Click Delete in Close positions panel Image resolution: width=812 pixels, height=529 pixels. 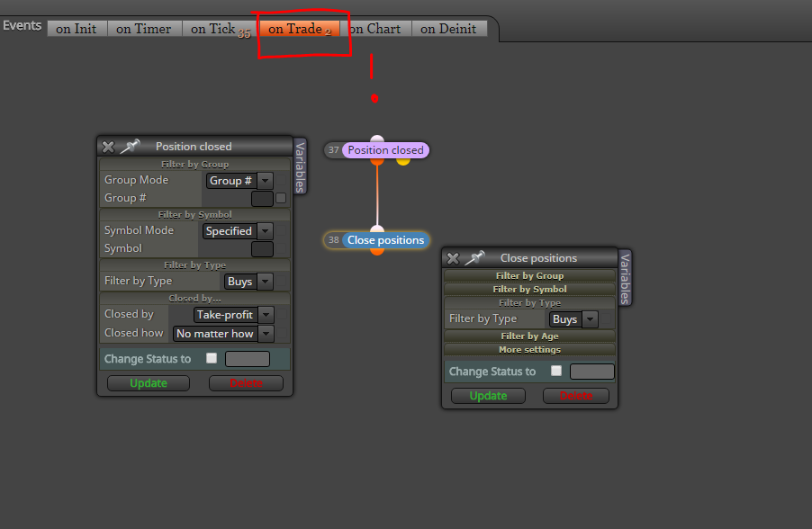(576, 396)
